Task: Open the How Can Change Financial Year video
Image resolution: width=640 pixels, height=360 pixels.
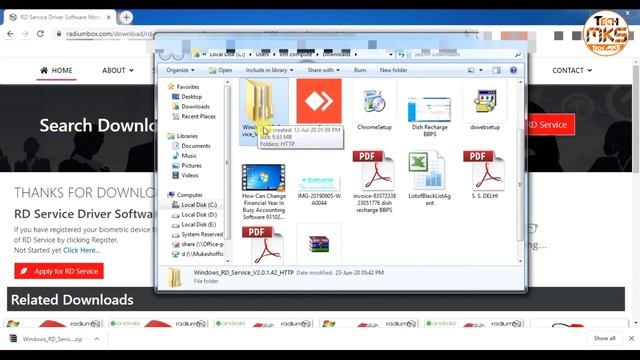Action: point(263,178)
